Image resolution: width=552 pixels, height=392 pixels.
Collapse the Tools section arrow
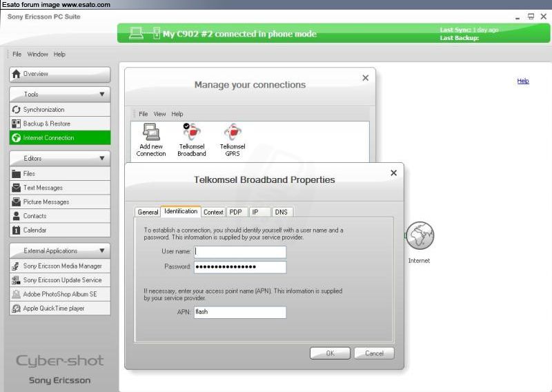(101, 95)
